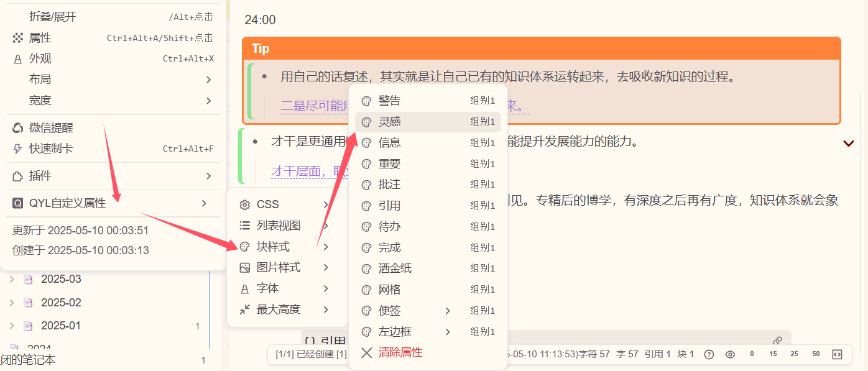Screen dimensions: 868x371
Task: Click 微信提醒 icon
Action: coord(17,128)
